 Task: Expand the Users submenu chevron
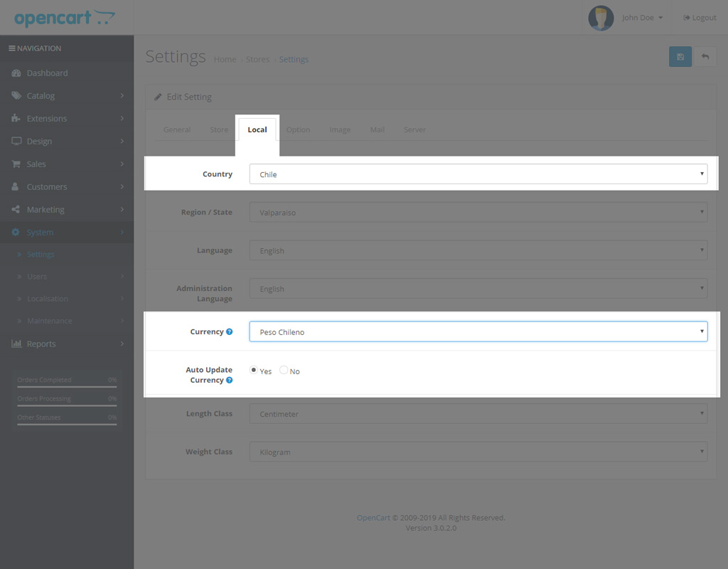[x=122, y=277]
